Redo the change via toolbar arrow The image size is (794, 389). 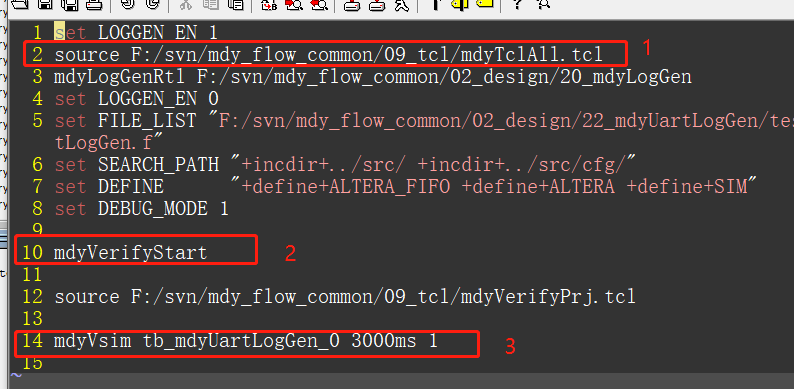(x=152, y=4)
